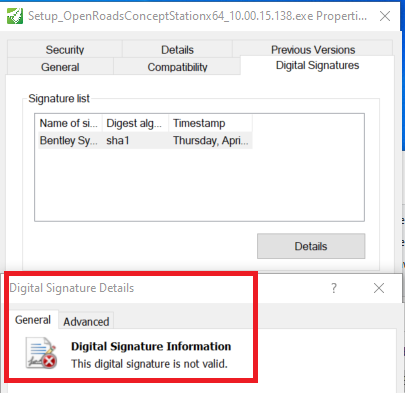Close the Digital Signature Details dialog
Screen dimensions: 405x393
click(x=379, y=288)
